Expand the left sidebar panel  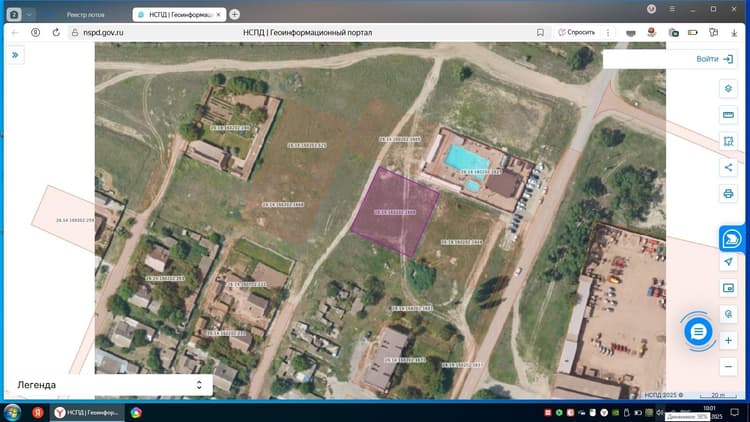tap(15, 55)
